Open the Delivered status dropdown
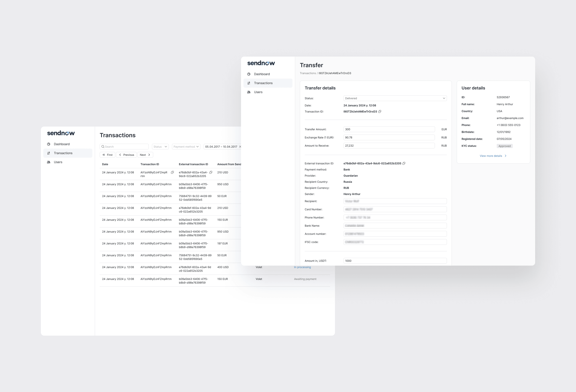The height and width of the screenshot is (392, 576). [395, 98]
